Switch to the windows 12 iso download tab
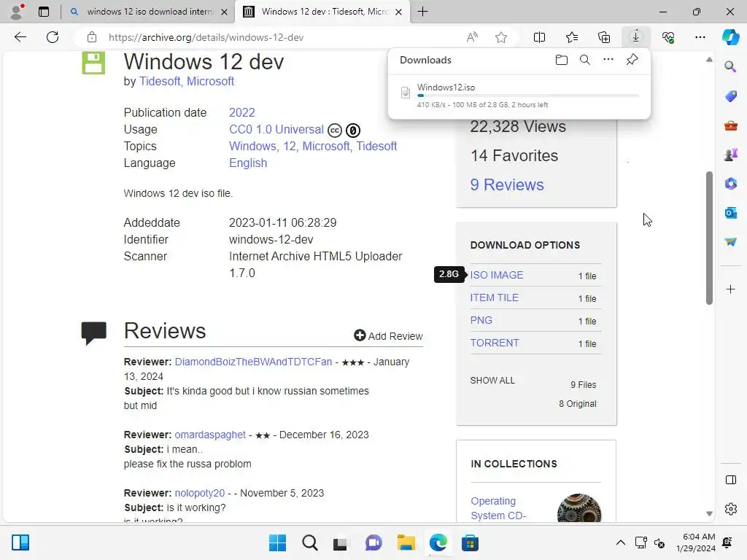747x560 pixels. [149, 12]
